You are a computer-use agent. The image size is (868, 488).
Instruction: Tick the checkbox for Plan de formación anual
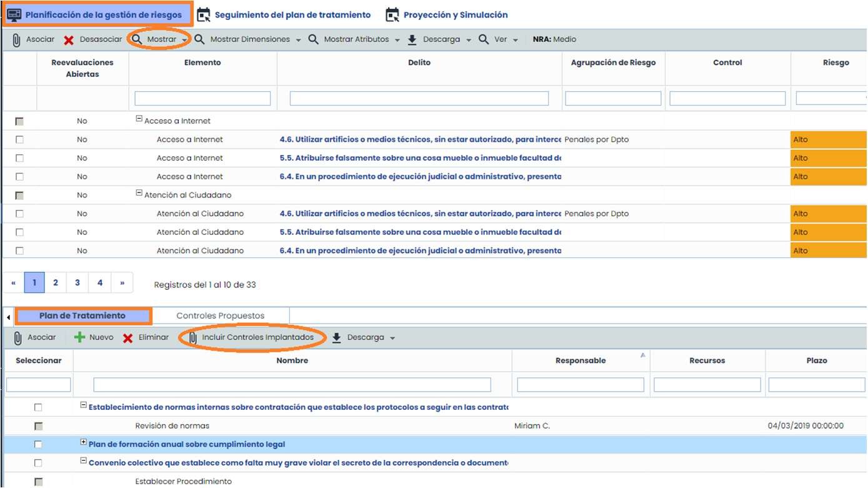38,445
